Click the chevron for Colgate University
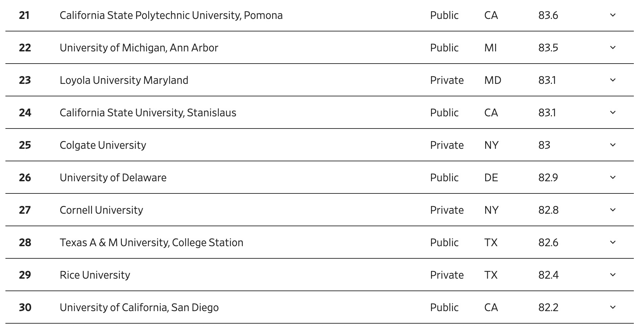The image size is (644, 326). click(613, 145)
